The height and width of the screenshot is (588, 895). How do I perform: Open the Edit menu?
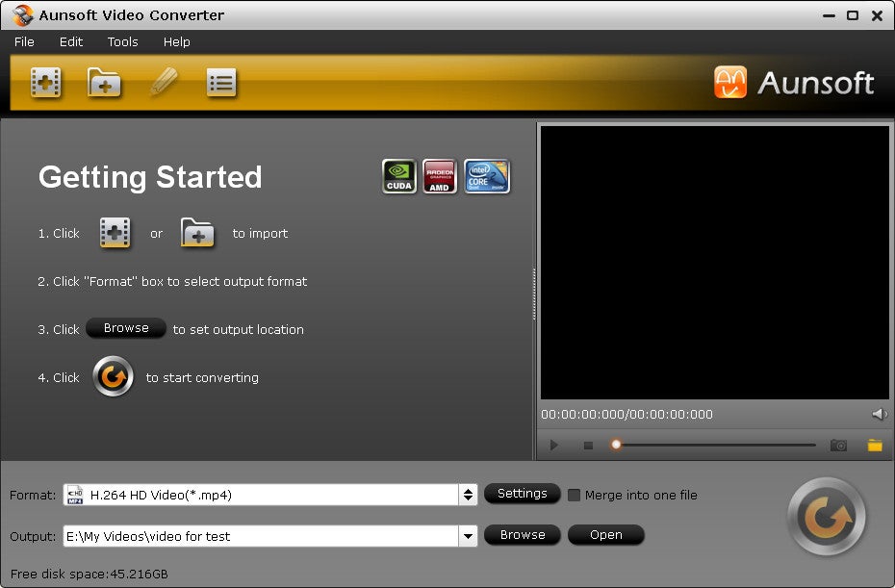pos(71,41)
